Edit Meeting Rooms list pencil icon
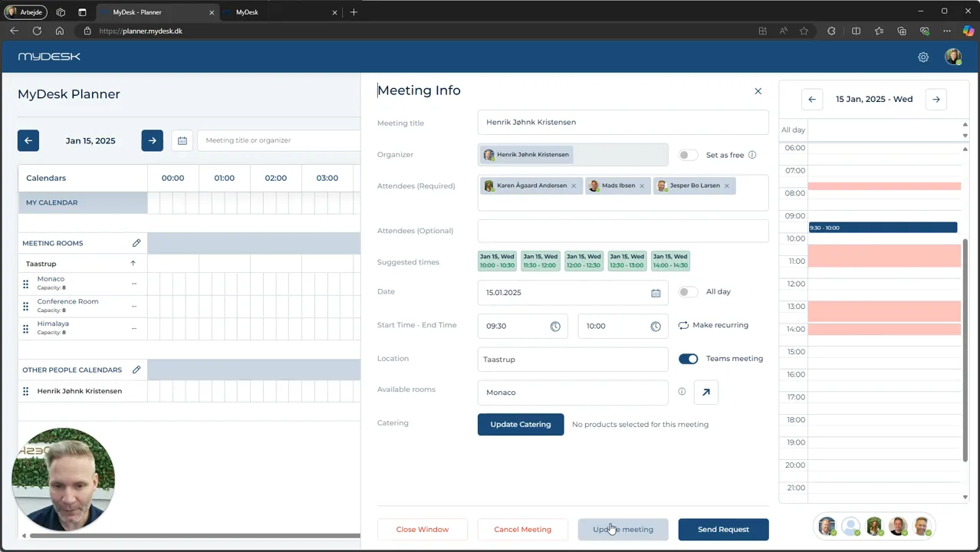 136,243
